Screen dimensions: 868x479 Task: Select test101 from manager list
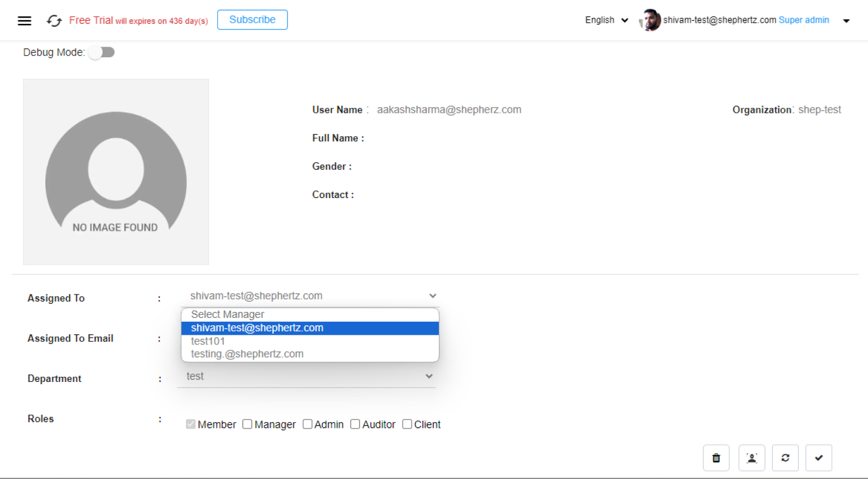310,341
